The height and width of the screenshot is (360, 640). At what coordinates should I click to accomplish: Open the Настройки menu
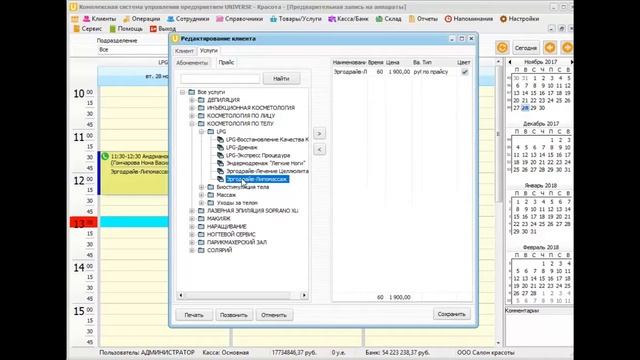[x=519, y=19]
